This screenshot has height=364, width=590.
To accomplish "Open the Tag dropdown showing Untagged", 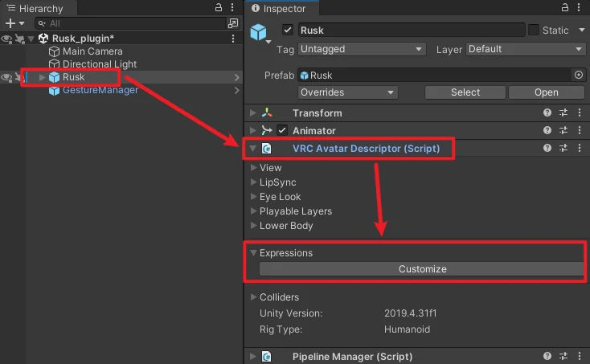I will pyautogui.click(x=361, y=49).
